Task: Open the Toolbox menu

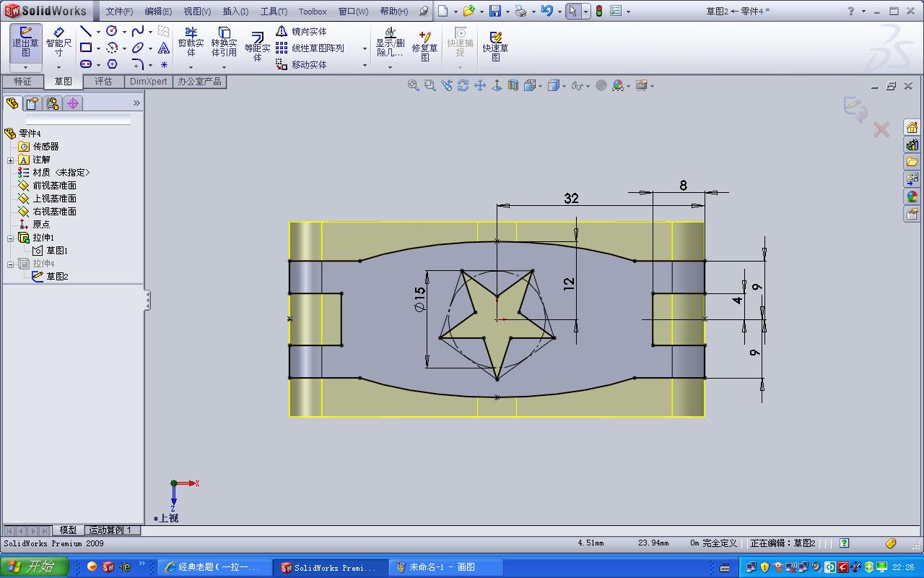Action: pyautogui.click(x=313, y=11)
